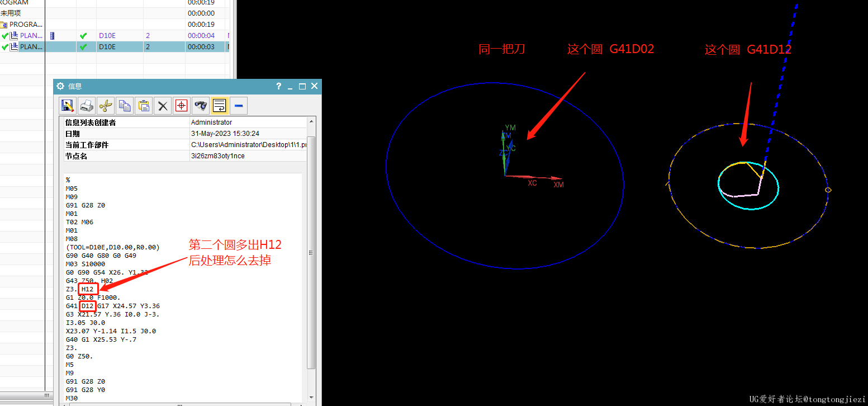
Task: Click the Administrator value cell
Action: pyautogui.click(x=248, y=122)
